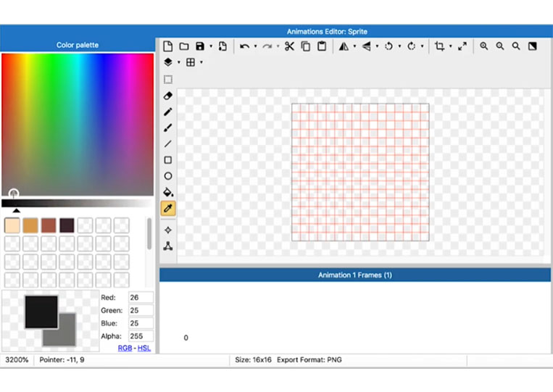
Task: Click the Blue value input field
Action: pyautogui.click(x=141, y=323)
